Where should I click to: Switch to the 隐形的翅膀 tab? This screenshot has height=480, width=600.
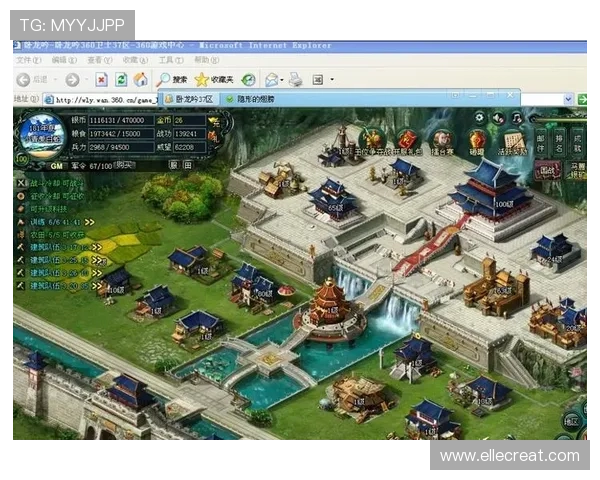point(250,99)
